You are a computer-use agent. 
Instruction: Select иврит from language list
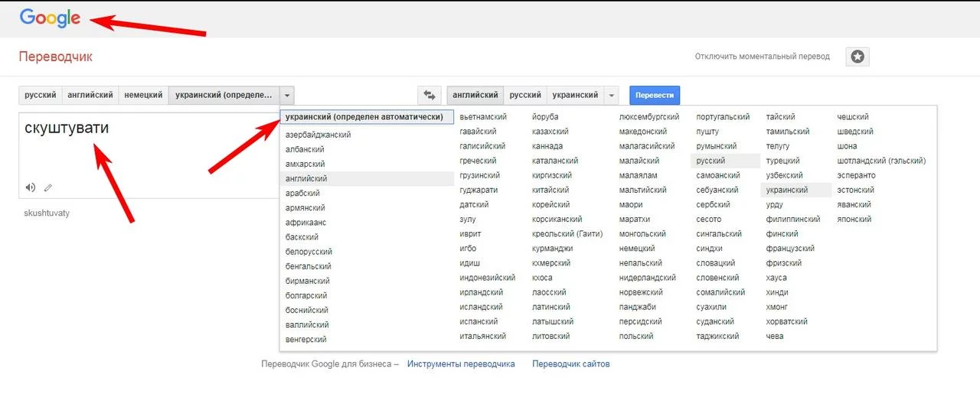470,234
